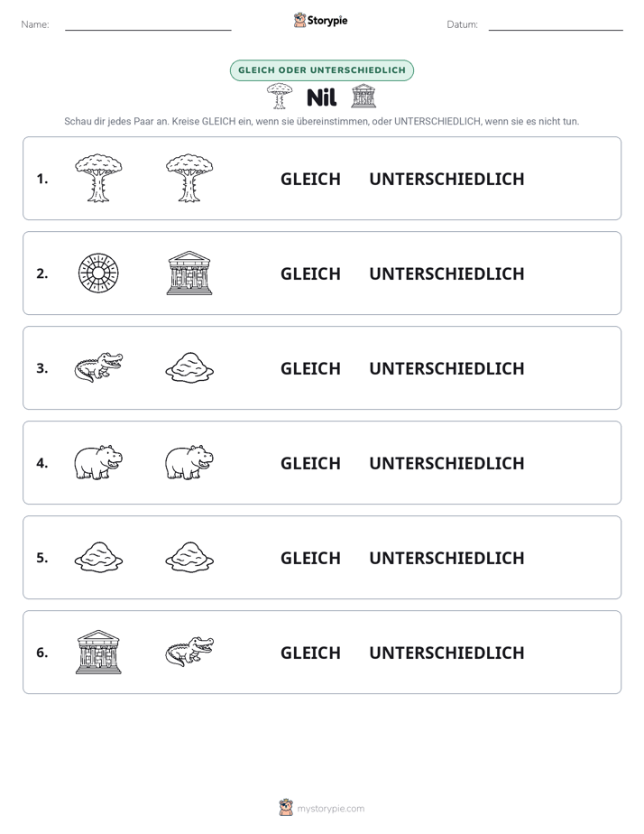Select UNTERSCHIEDLICH for row 2
Image resolution: width=644 pixels, height=834 pixels.
pos(446,273)
